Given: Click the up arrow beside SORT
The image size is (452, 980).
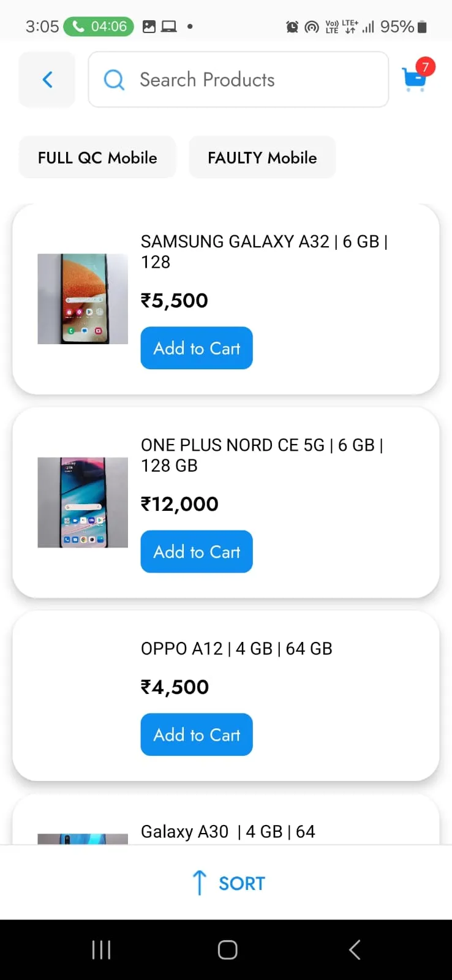Looking at the screenshot, I should coord(199,883).
